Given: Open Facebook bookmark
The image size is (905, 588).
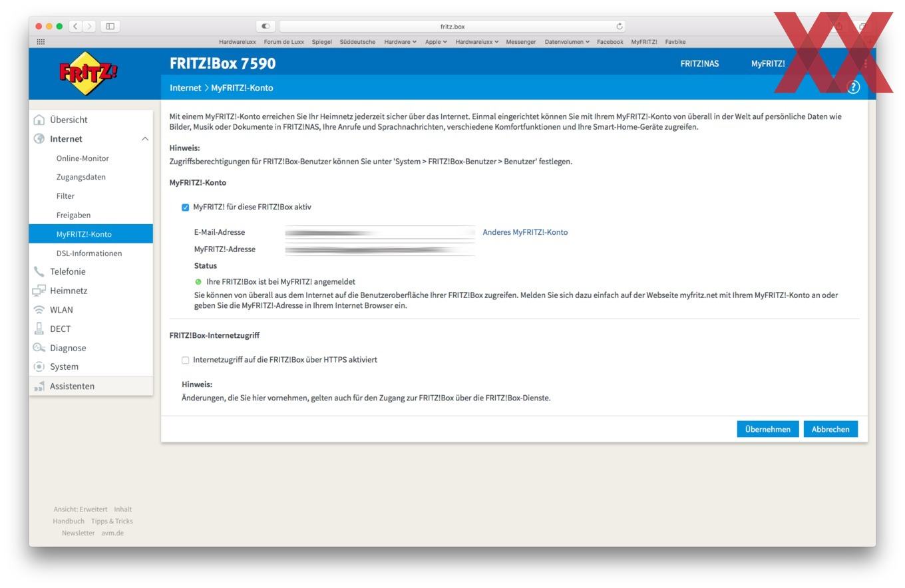Looking at the screenshot, I should pyautogui.click(x=610, y=42).
